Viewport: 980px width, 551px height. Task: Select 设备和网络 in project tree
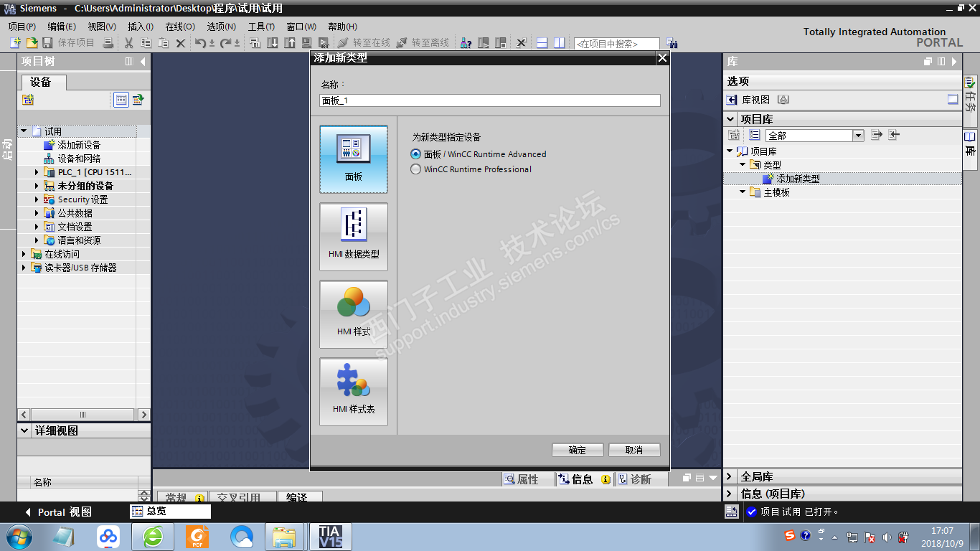79,159
